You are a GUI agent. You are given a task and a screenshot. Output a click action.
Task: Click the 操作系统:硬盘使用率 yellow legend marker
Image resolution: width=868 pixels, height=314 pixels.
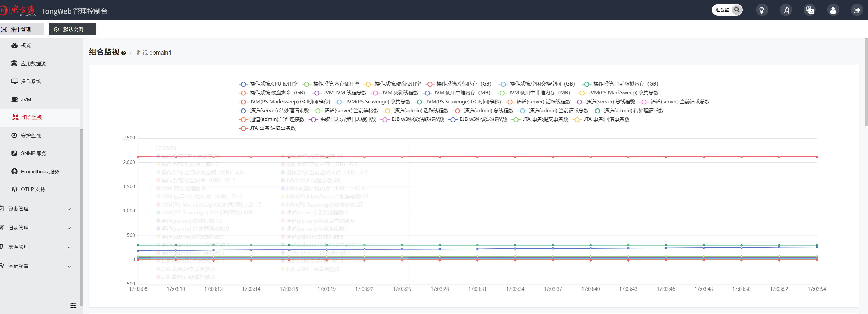point(368,84)
